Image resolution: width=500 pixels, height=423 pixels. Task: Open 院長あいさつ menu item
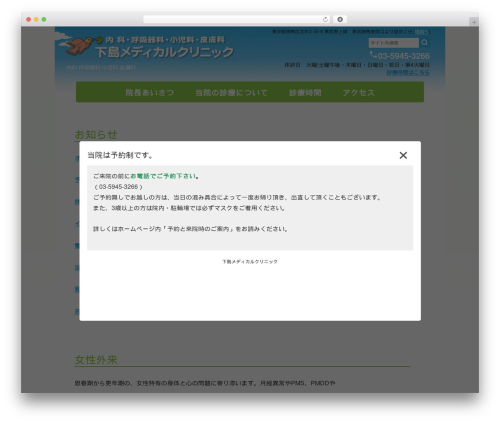click(150, 93)
